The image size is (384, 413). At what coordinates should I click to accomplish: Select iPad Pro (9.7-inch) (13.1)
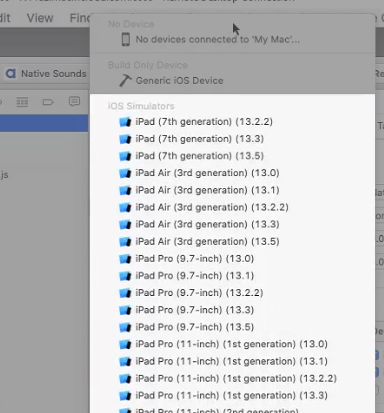(232, 276)
